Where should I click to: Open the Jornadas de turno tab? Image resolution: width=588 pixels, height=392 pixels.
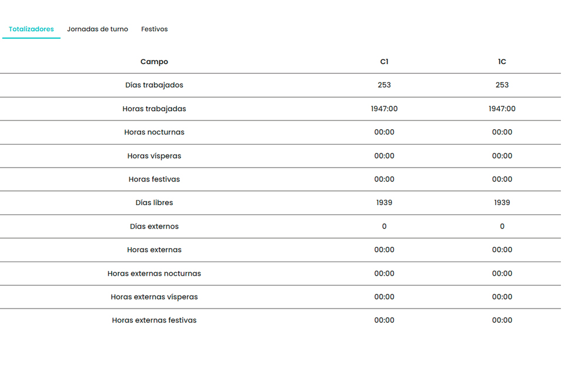[x=98, y=29]
